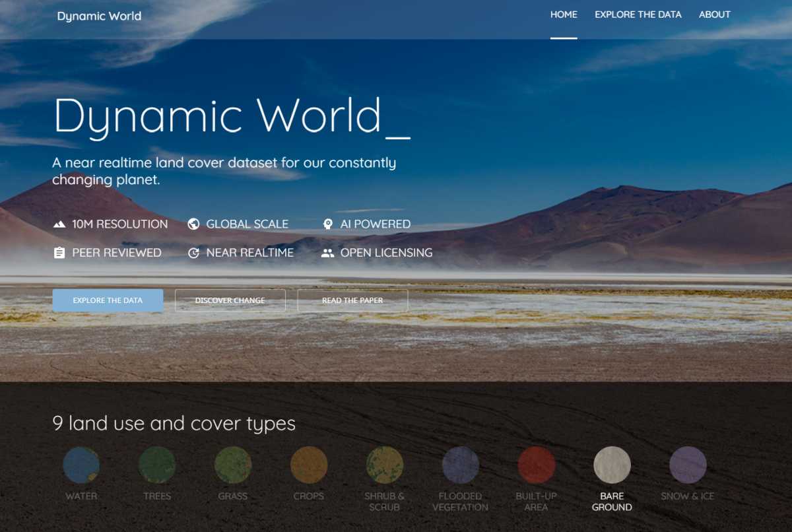Choose the Trees cover type circle

tap(157, 465)
